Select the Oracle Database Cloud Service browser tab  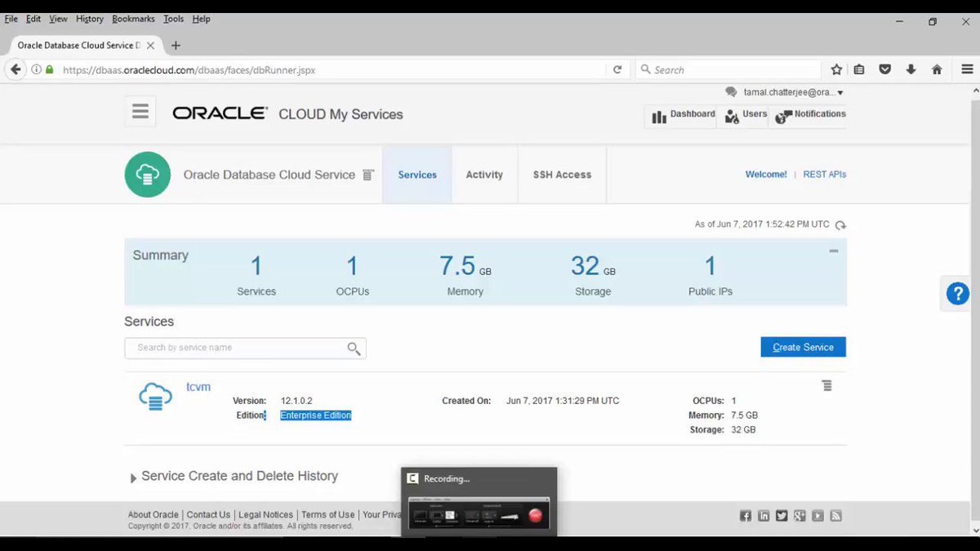click(87, 46)
